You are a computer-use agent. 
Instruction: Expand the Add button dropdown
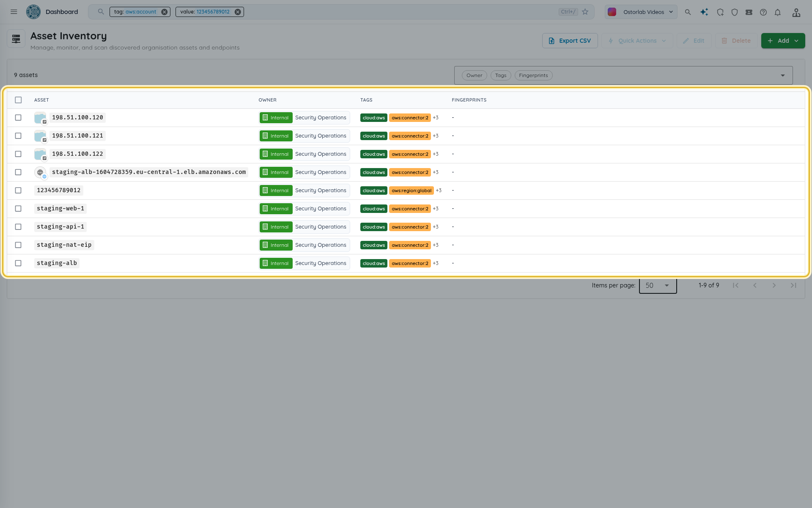click(x=796, y=41)
